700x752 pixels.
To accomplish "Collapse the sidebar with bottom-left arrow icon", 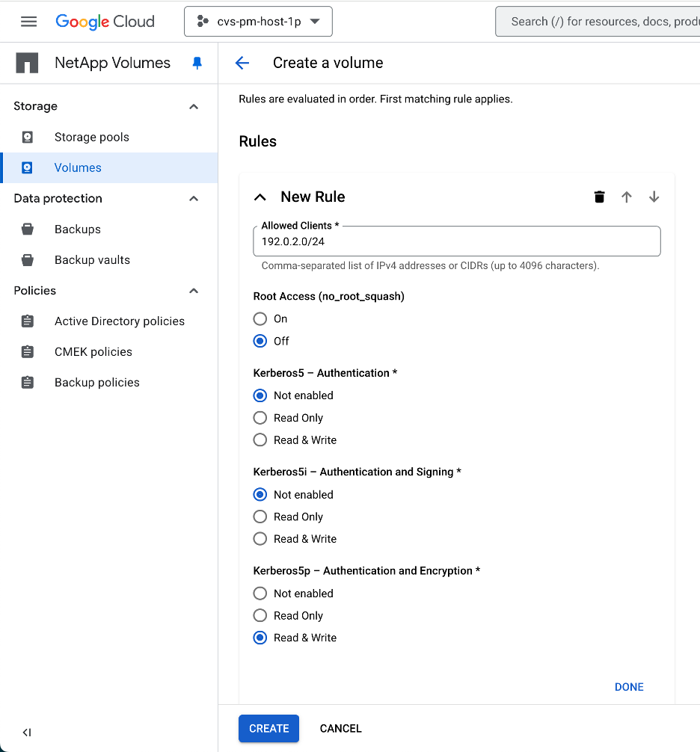I will tap(27, 733).
